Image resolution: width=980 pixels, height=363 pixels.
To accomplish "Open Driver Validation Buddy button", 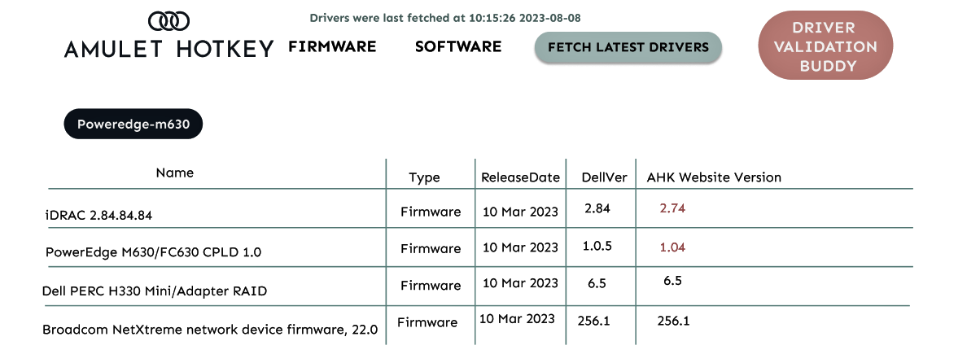I will pyautogui.click(x=825, y=46).
